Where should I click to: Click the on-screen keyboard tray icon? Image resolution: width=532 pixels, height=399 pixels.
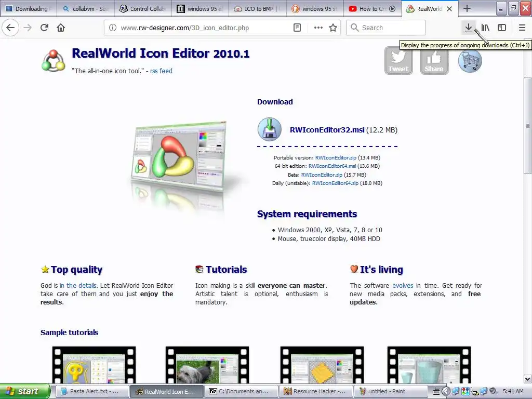coord(436,391)
